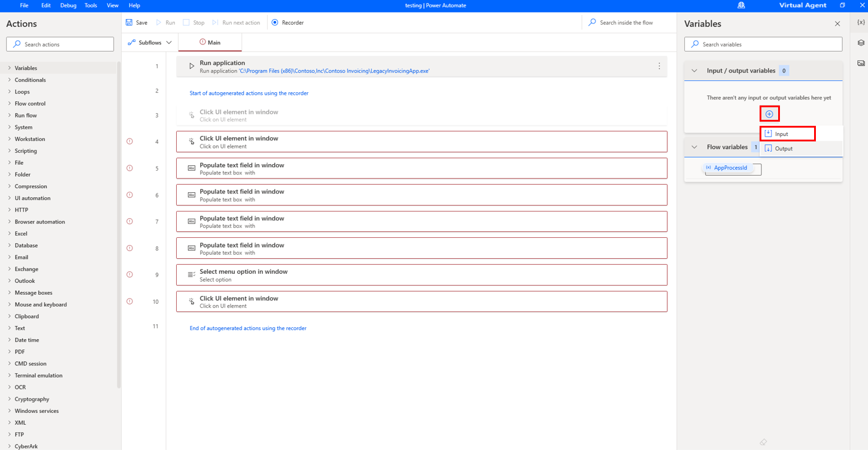Click the plus icon to add a variable

769,113
